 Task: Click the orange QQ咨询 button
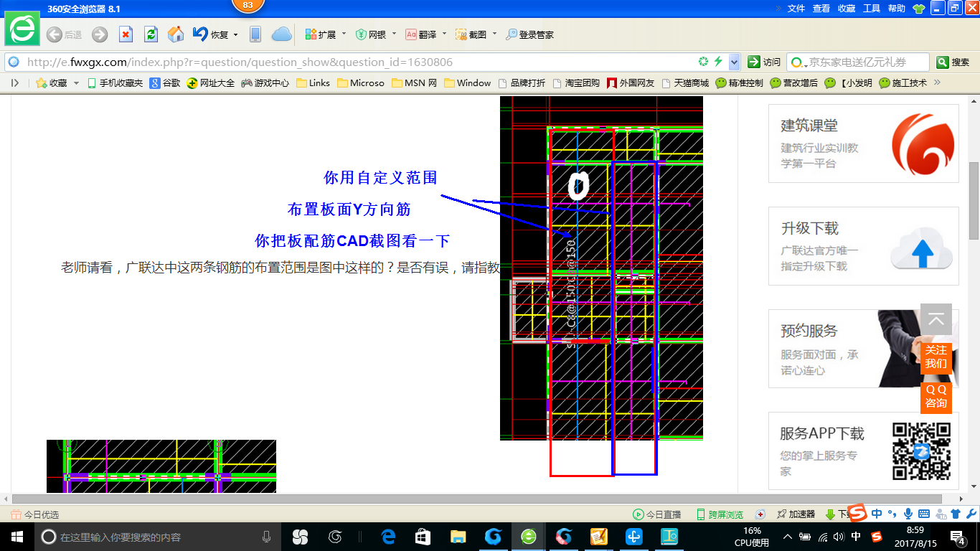(936, 396)
